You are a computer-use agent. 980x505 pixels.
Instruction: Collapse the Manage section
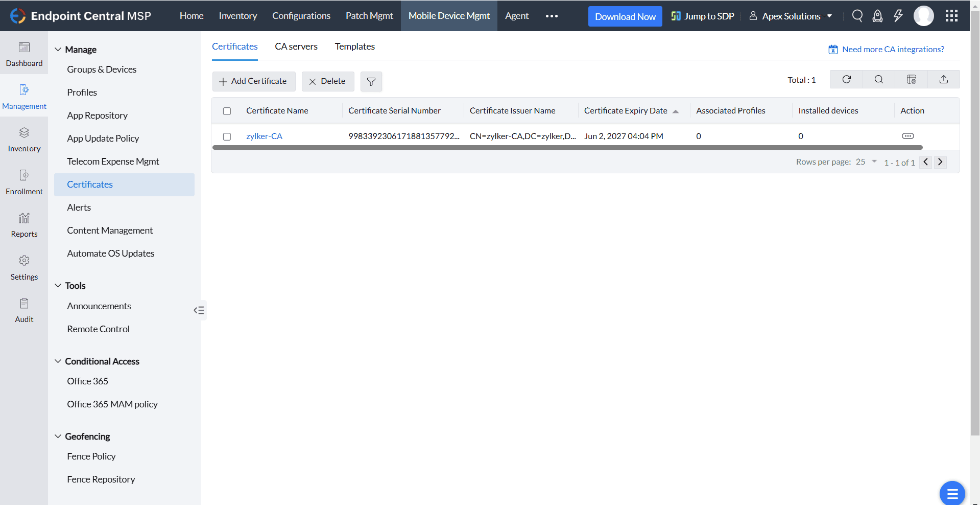pyautogui.click(x=58, y=49)
